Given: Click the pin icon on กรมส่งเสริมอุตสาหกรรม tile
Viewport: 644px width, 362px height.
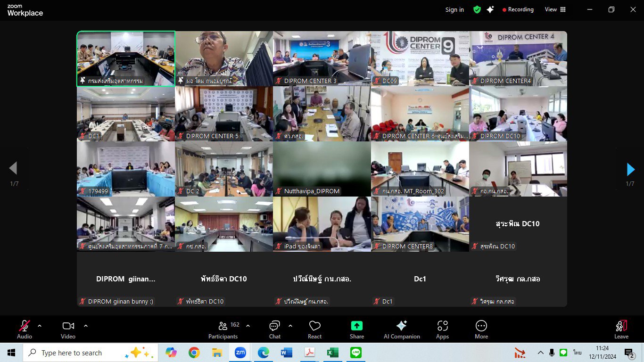Looking at the screenshot, I should tap(83, 81).
